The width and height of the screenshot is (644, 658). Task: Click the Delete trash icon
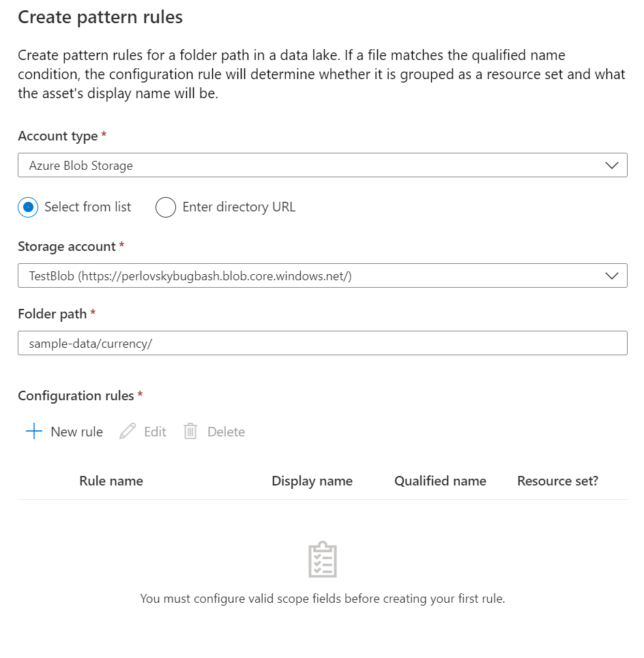[192, 431]
